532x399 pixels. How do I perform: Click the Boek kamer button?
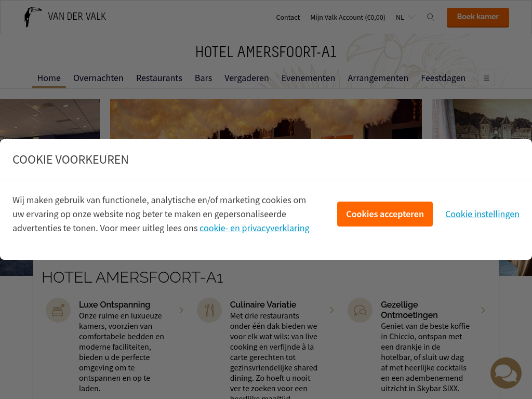point(478,17)
